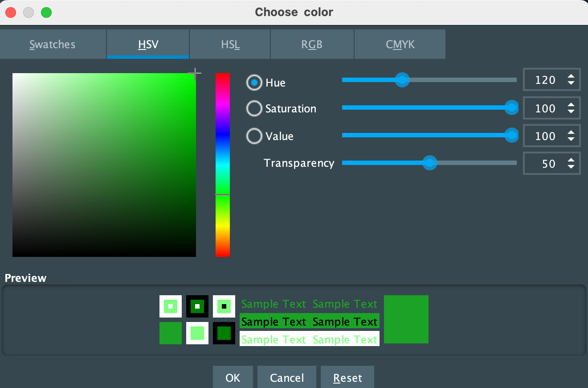Image resolution: width=588 pixels, height=388 pixels.
Task: Select the Value radio button
Action: pyautogui.click(x=254, y=136)
